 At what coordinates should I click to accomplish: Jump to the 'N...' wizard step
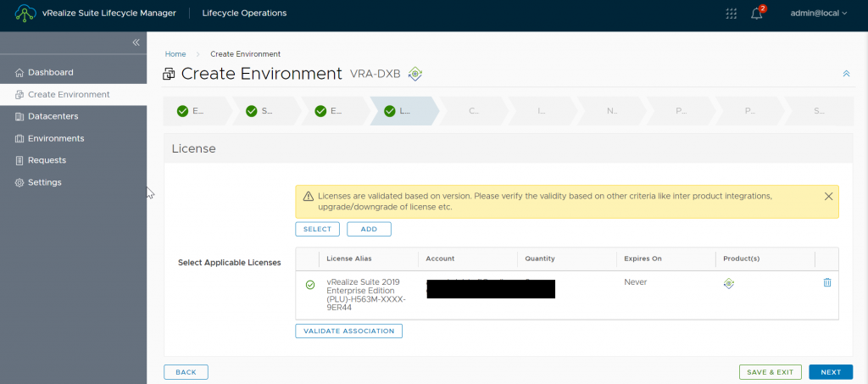pyautogui.click(x=612, y=111)
